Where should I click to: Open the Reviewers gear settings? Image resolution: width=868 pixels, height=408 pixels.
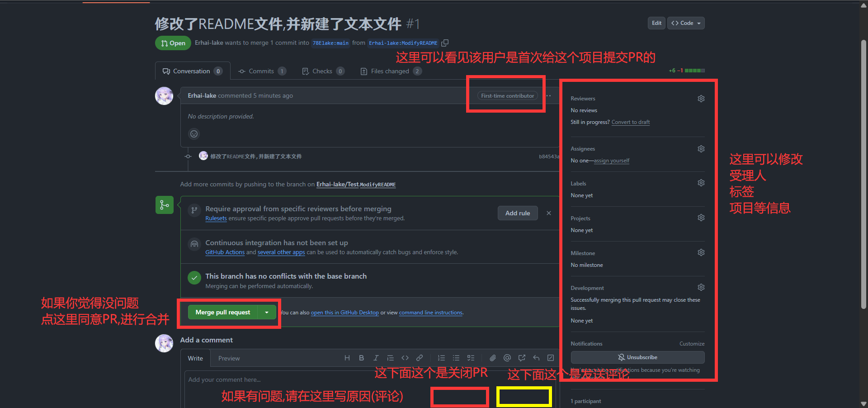[x=701, y=99]
